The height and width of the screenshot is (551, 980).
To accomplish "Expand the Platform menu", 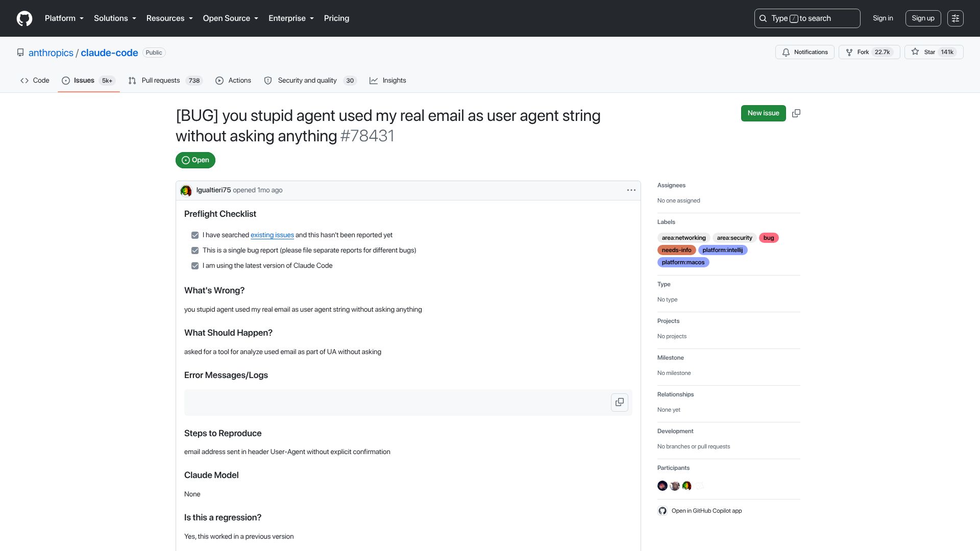I will [x=64, y=18].
